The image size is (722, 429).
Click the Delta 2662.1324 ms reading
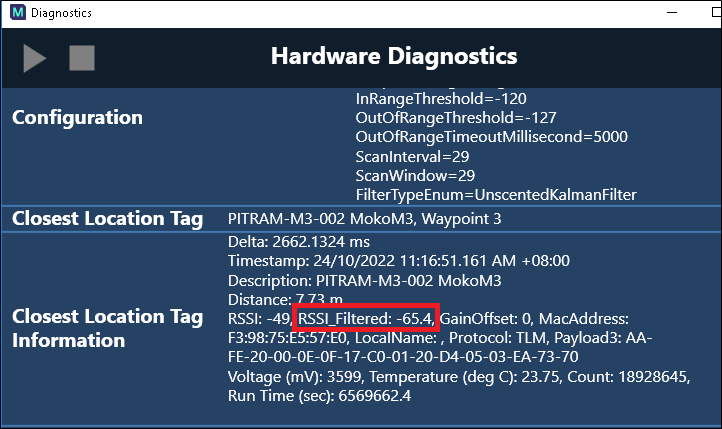point(299,242)
